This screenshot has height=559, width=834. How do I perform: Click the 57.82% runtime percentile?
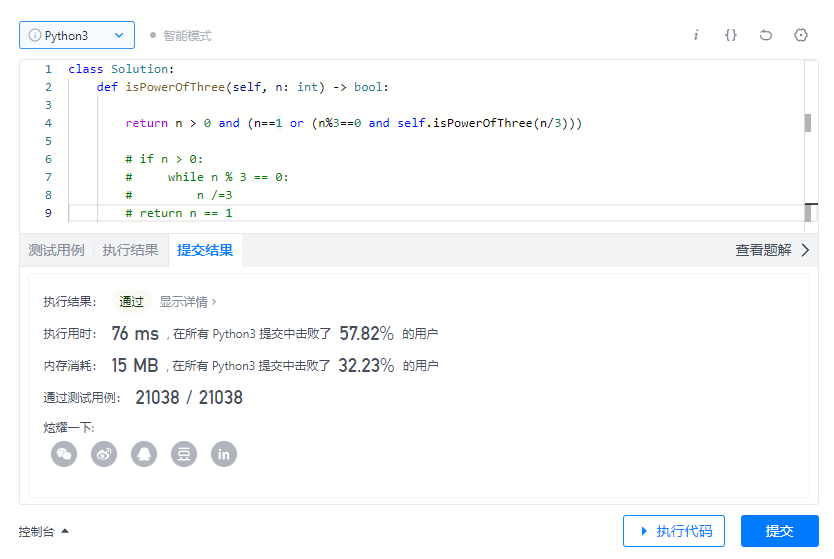(366, 333)
